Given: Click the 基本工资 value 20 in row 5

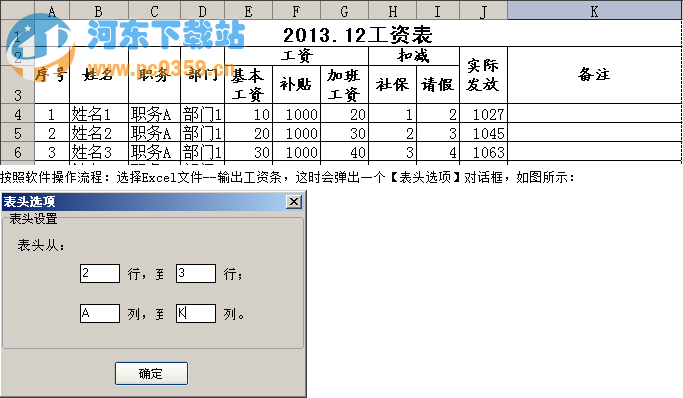Looking at the screenshot, I should [248, 132].
